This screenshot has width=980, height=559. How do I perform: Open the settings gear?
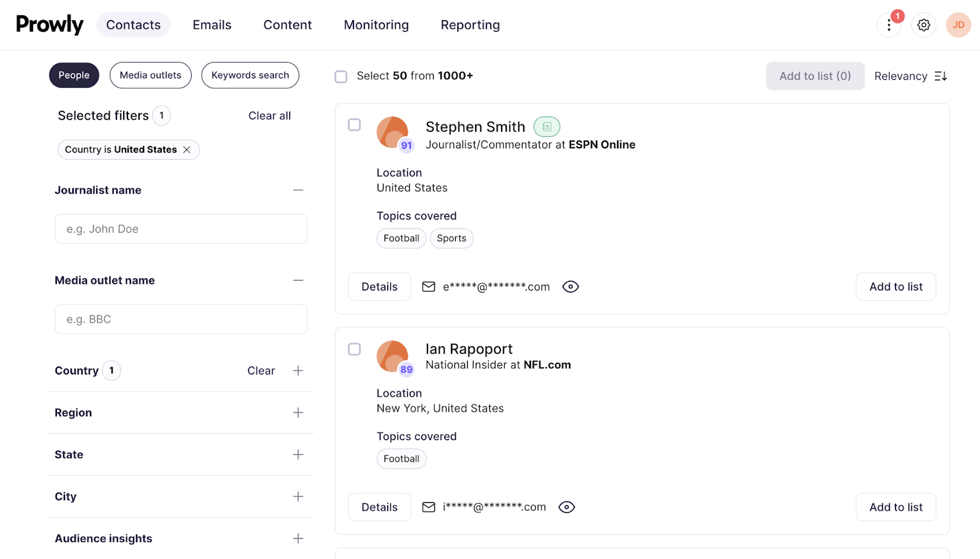click(923, 25)
